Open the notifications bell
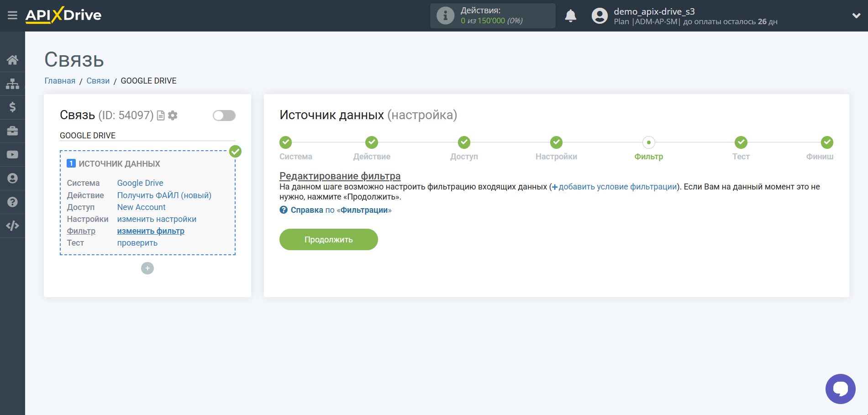The height and width of the screenshot is (415, 868). (571, 16)
